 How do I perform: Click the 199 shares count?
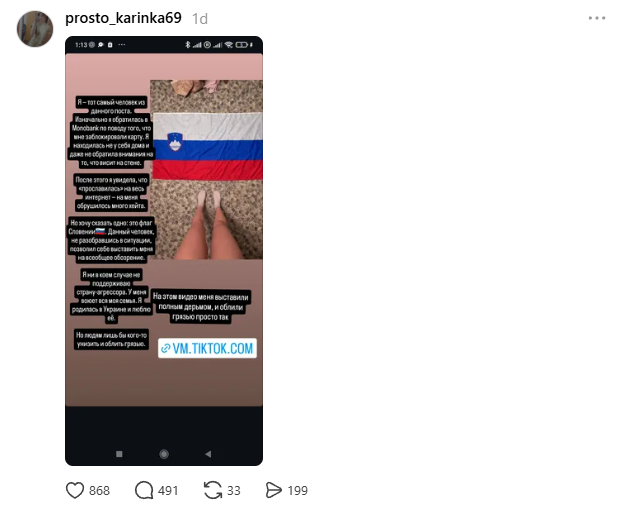(x=297, y=491)
